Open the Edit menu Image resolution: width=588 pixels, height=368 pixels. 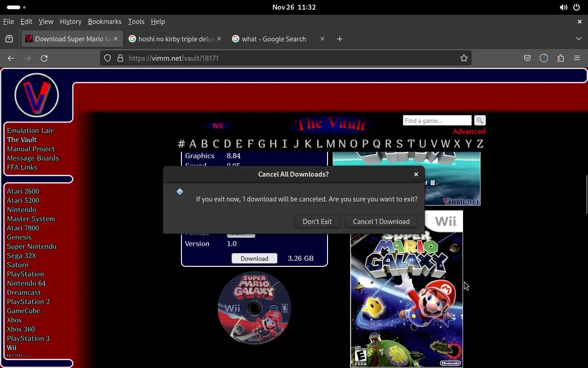26,22
